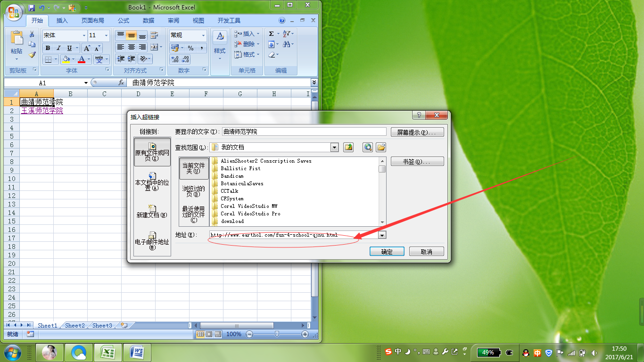This screenshot has height=362, width=644.
Task: Switch to Sheet2 worksheet tab
Action: (x=75, y=325)
